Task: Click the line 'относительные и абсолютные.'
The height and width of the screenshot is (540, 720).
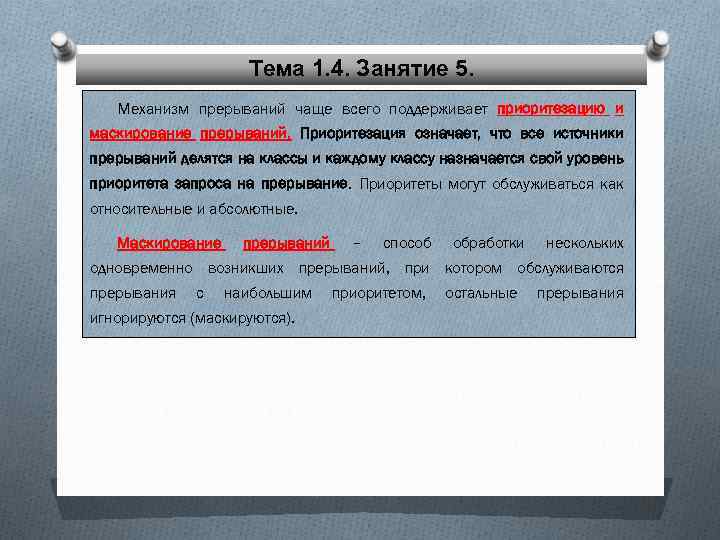Action: (194, 209)
